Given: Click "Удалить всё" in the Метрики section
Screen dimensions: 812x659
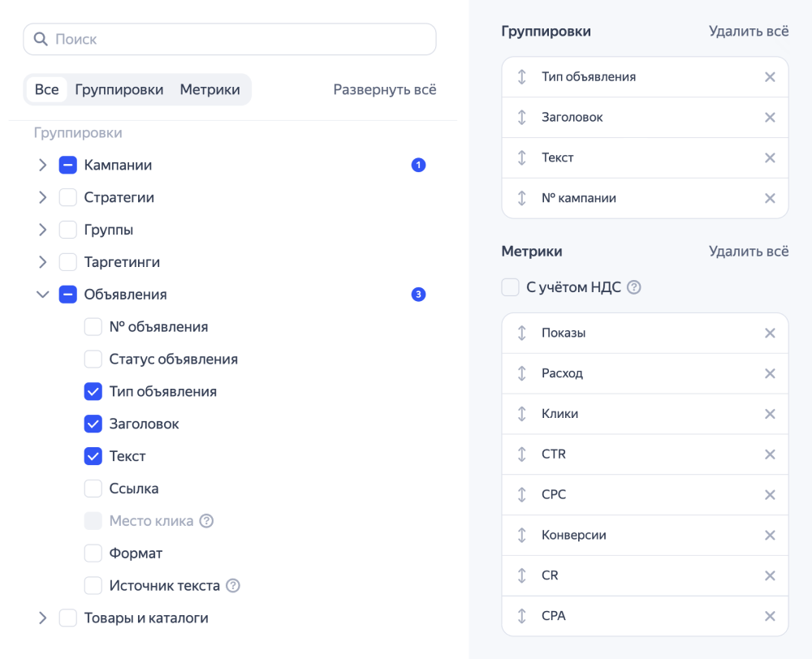Looking at the screenshot, I should (x=748, y=251).
